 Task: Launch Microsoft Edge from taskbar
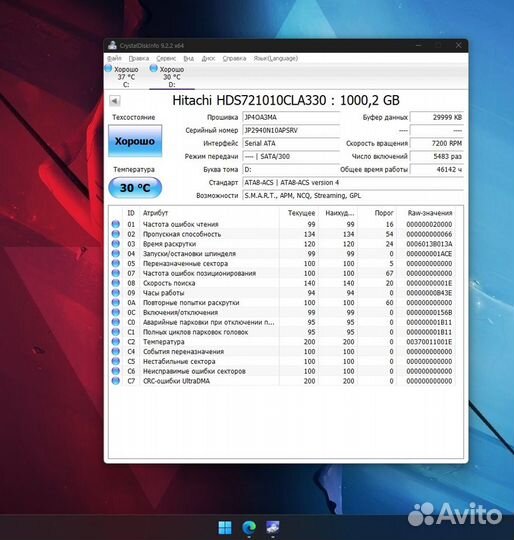(249, 527)
